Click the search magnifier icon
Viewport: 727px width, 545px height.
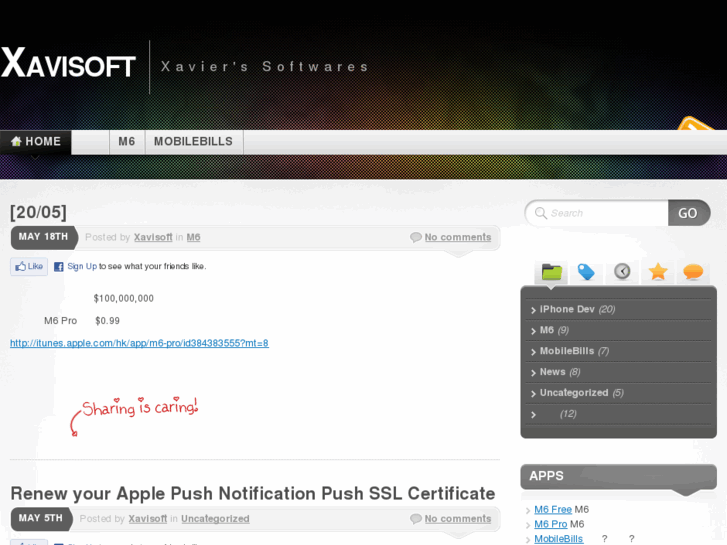click(541, 213)
